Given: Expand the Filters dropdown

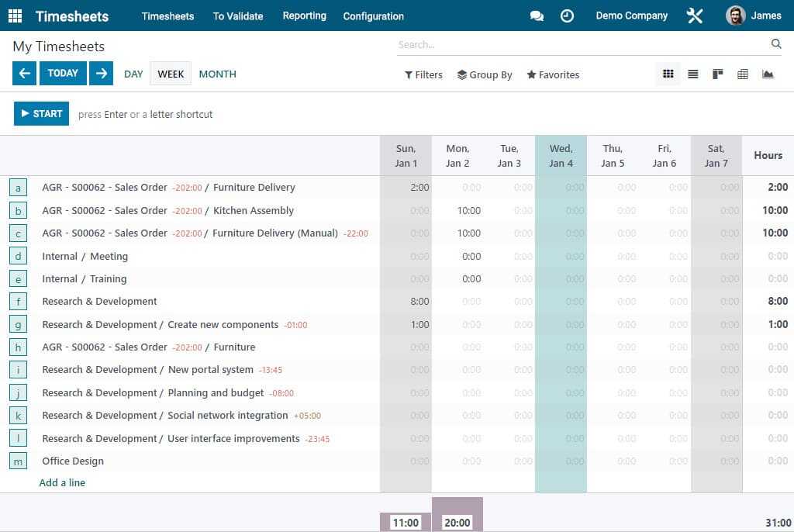Looking at the screenshot, I should point(423,75).
